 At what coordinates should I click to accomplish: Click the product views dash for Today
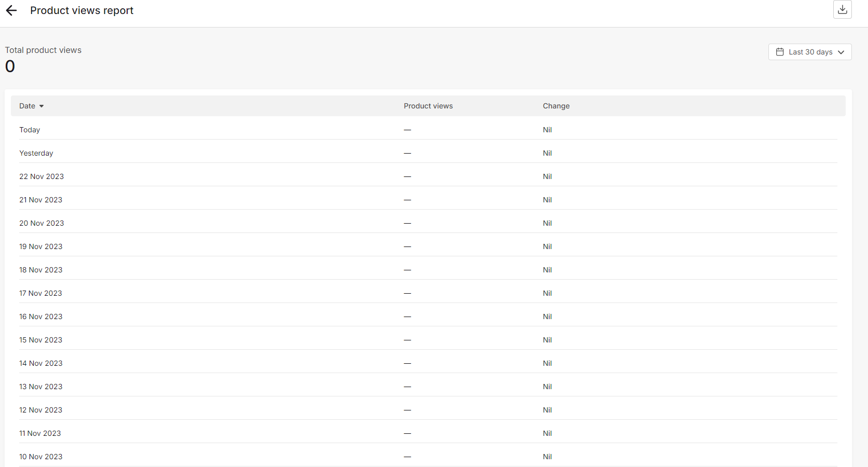click(407, 130)
